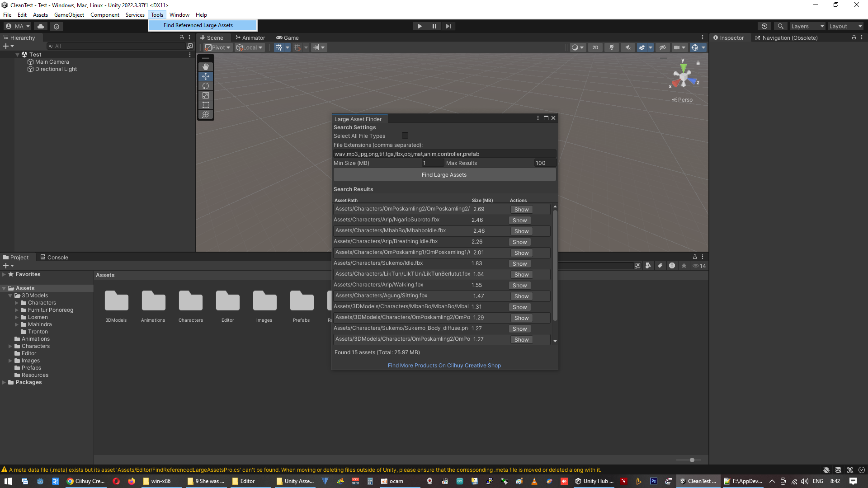The width and height of the screenshot is (868, 488).
Task: Select the Transform tool in Scene toolbar
Action: (206, 114)
